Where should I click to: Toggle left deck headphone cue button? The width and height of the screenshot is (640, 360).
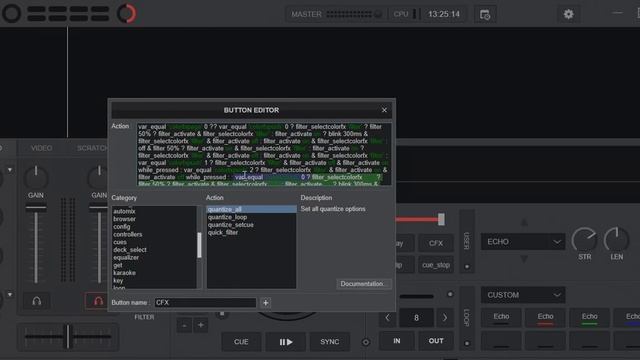click(x=37, y=301)
